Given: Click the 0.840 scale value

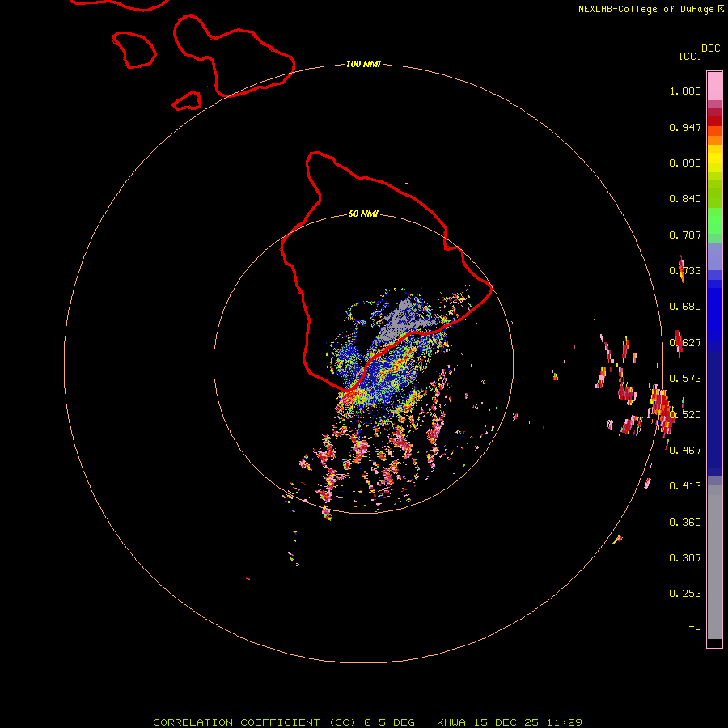Looking at the screenshot, I should [x=685, y=199].
